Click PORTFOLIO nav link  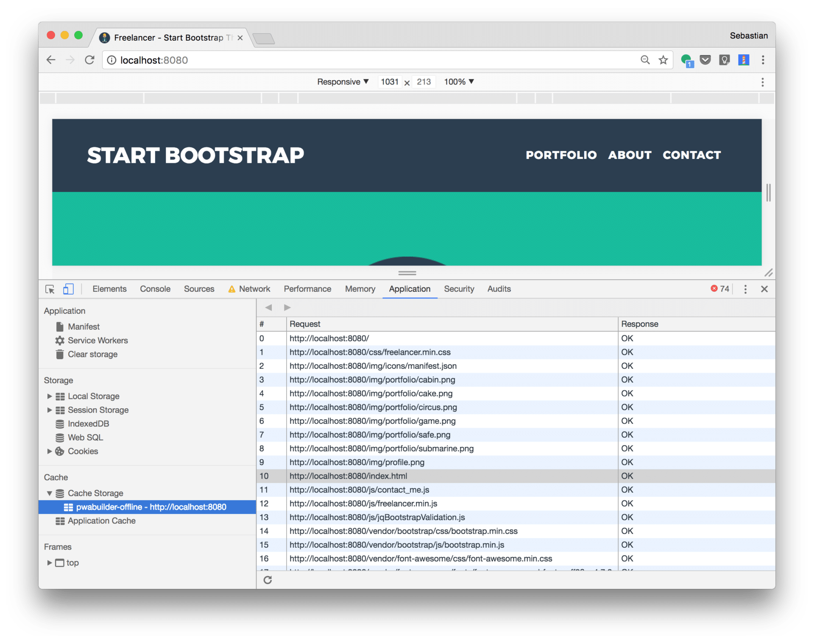[561, 155]
